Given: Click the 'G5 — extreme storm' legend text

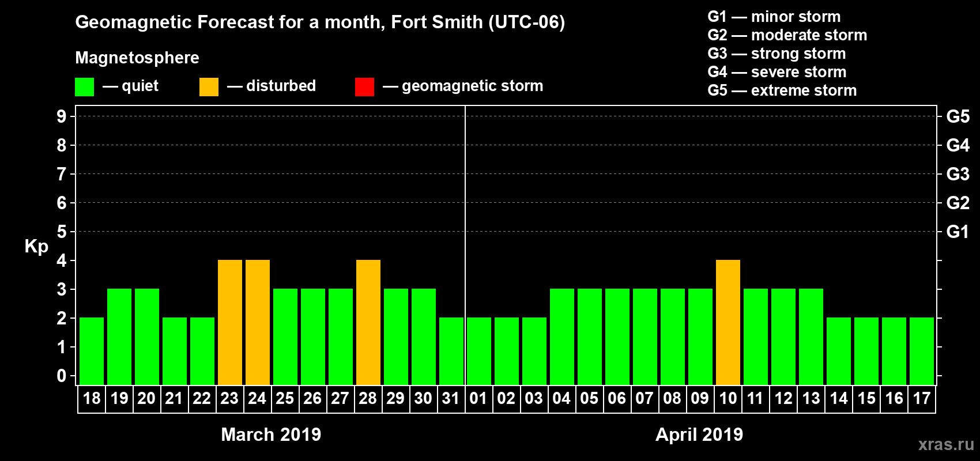Looking at the screenshot, I should point(782,90).
